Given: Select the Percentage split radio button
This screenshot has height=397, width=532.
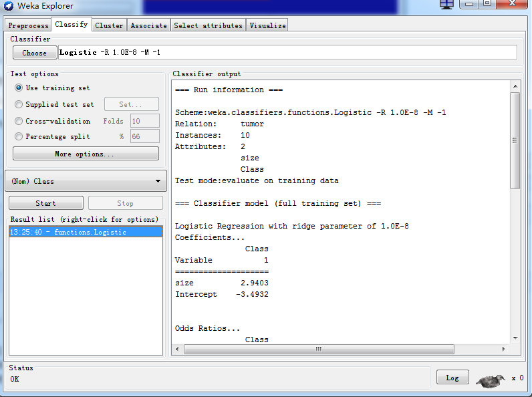Looking at the screenshot, I should pyautogui.click(x=19, y=136).
